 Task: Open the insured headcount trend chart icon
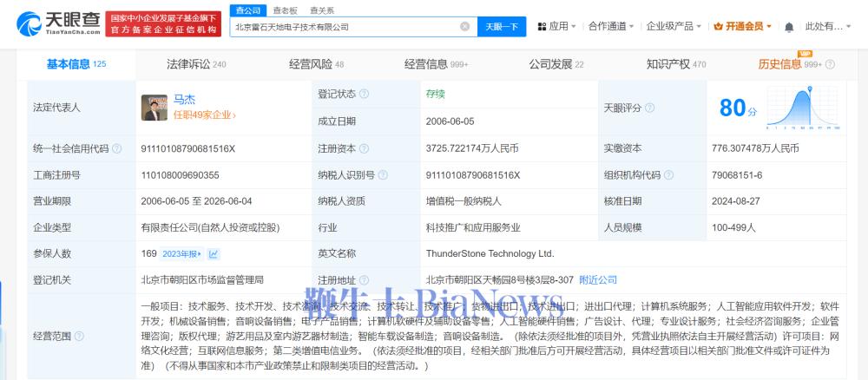pyautogui.click(x=214, y=254)
